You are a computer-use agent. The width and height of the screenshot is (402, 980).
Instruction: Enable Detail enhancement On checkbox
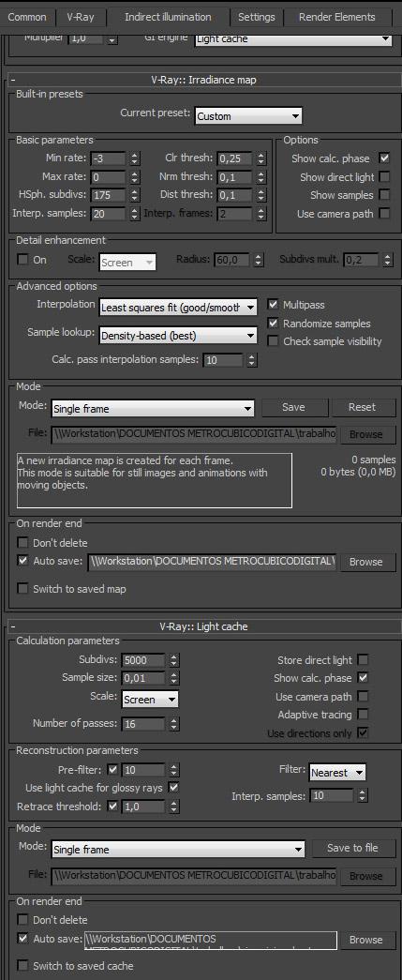(23, 260)
